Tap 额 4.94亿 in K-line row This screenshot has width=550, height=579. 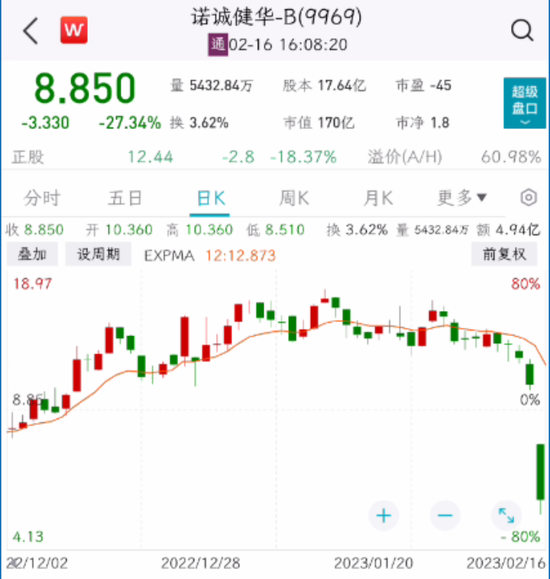click(509, 230)
